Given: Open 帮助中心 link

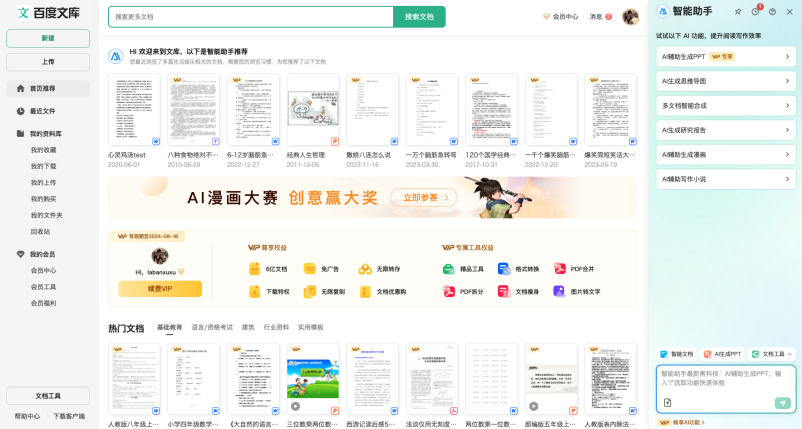Looking at the screenshot, I should coord(27,416).
